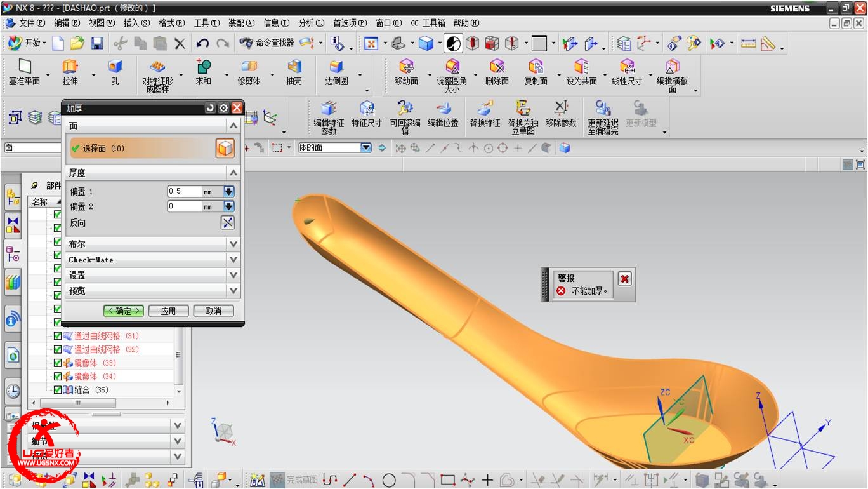868x489 pixels.
Task: Select the 更新延迟至编辑完 tool
Action: tap(603, 117)
